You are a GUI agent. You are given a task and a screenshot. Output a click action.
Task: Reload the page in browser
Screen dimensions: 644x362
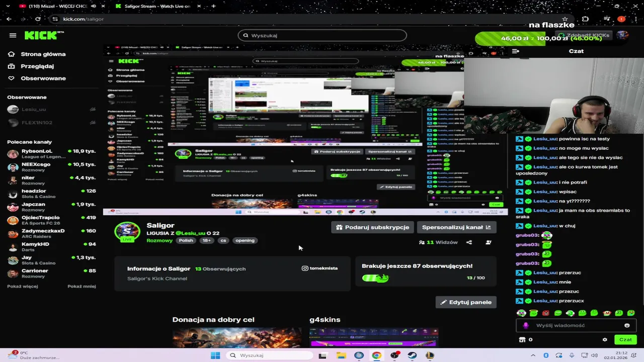[x=38, y=19]
